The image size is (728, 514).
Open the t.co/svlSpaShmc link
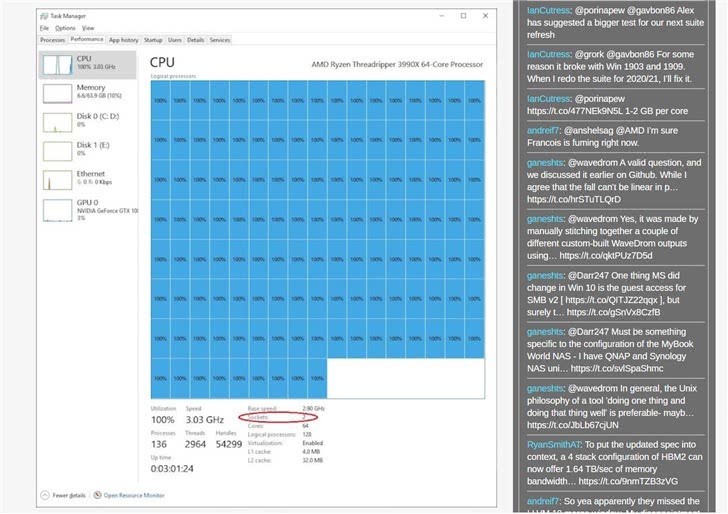click(x=617, y=368)
